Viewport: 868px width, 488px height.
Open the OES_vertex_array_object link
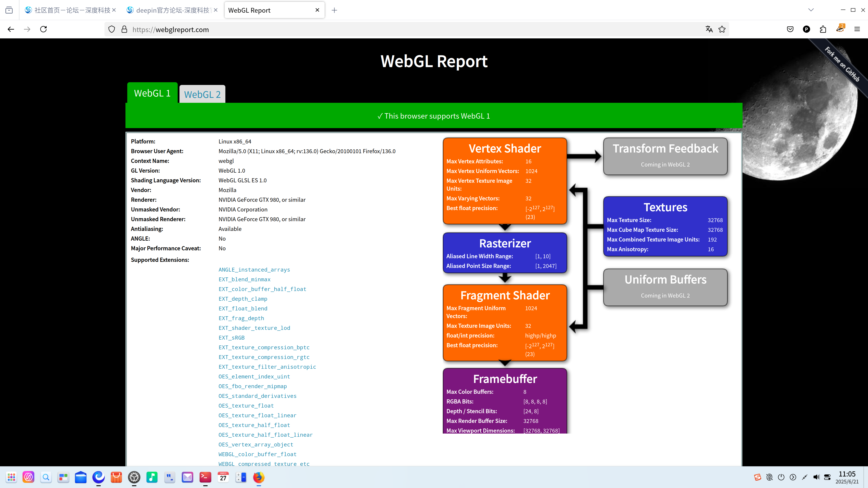click(256, 445)
